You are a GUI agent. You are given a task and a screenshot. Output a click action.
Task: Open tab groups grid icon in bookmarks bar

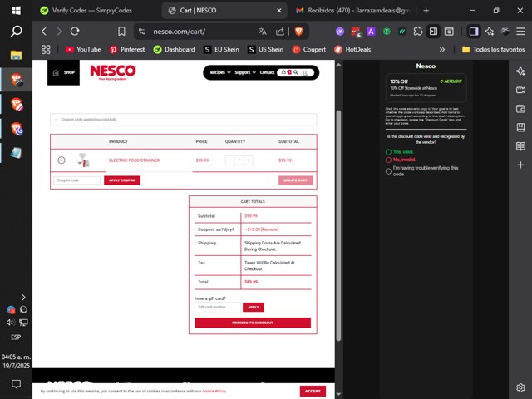coord(46,50)
